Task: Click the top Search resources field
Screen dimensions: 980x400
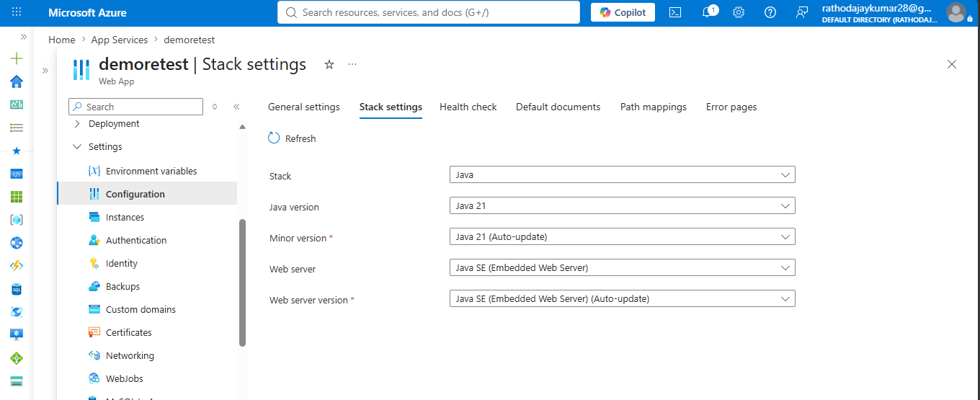Action: 429,12
